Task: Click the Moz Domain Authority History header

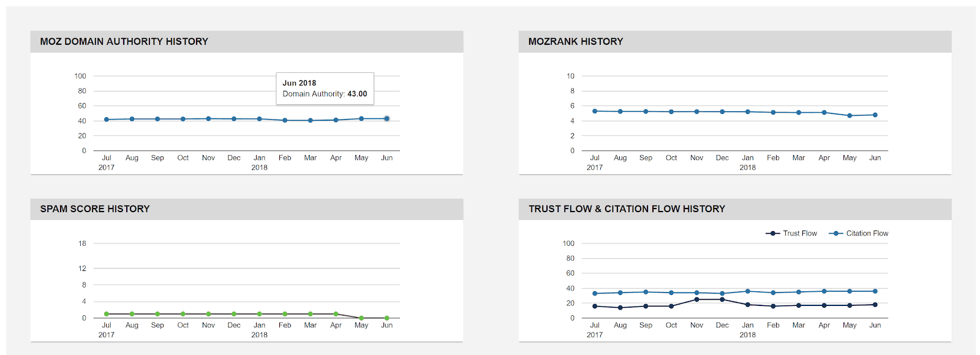Action: tap(124, 42)
